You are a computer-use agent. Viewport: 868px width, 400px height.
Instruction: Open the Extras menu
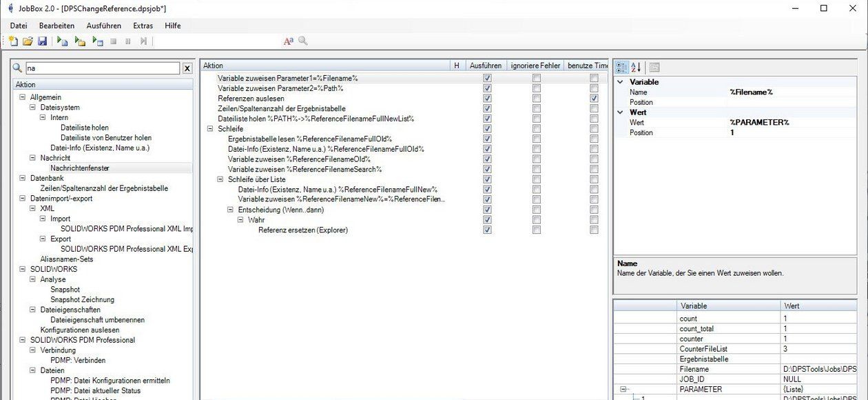click(143, 26)
